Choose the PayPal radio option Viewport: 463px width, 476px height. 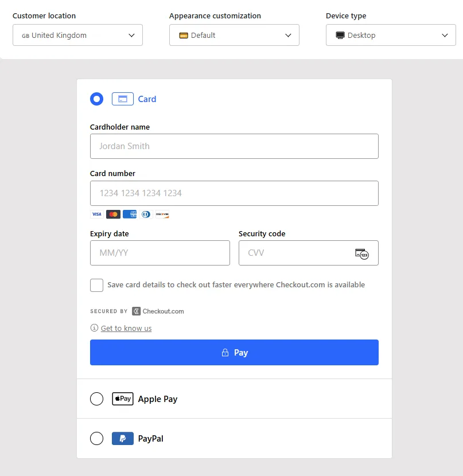coord(96,438)
